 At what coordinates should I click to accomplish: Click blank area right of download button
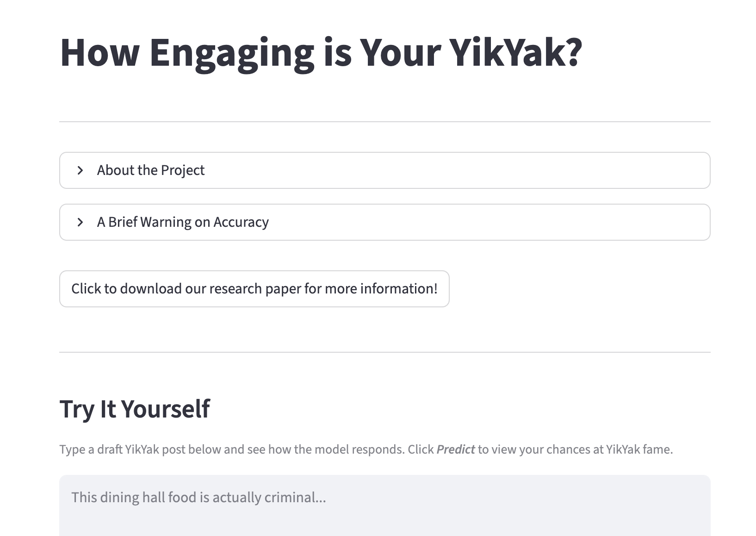(x=578, y=289)
